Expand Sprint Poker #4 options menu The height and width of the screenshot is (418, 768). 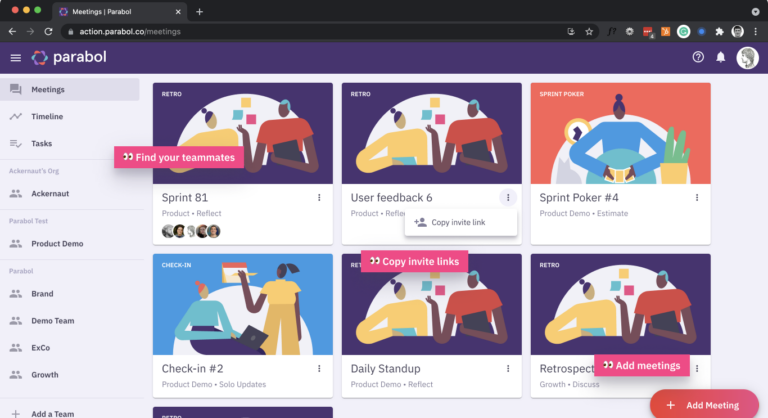tap(697, 198)
